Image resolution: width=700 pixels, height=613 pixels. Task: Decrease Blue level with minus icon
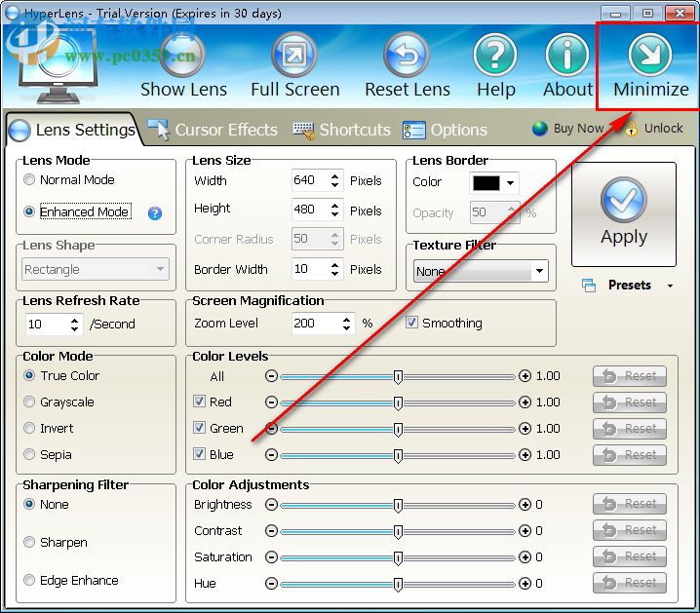271,455
